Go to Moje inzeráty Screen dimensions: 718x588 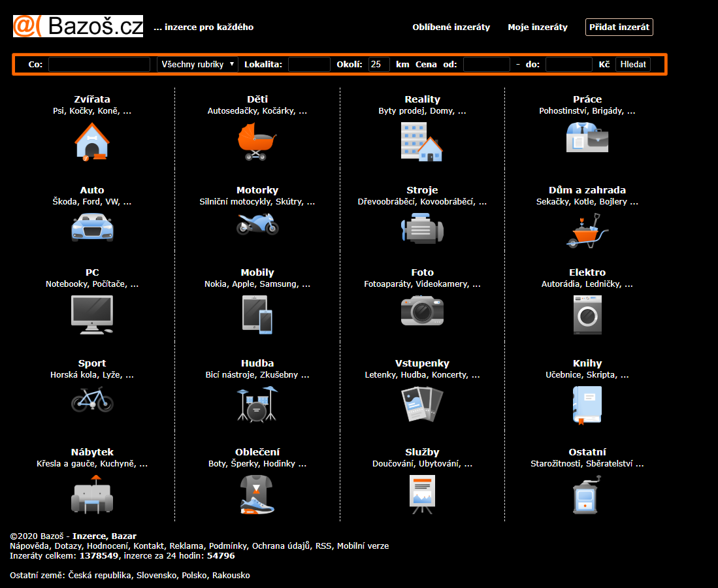pyautogui.click(x=538, y=27)
